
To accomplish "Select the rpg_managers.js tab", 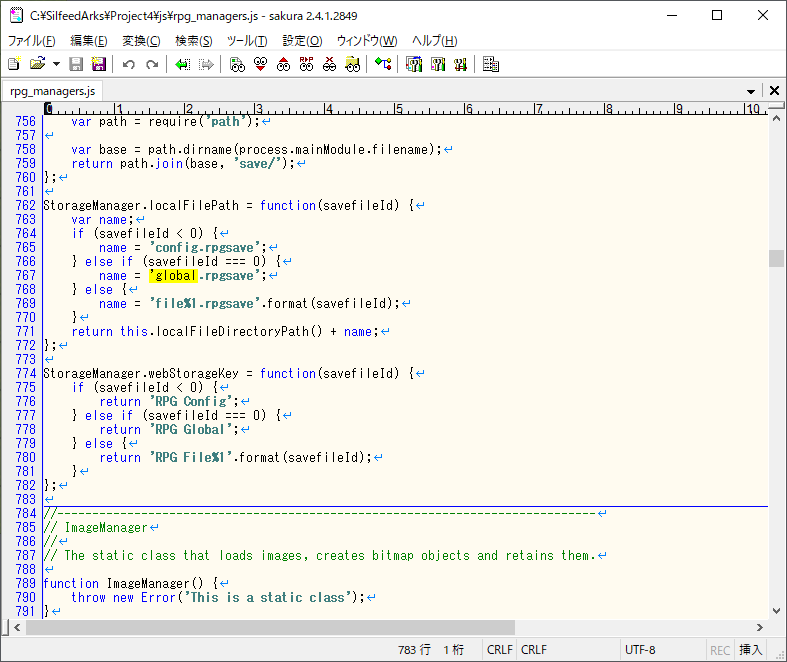I will [52, 91].
